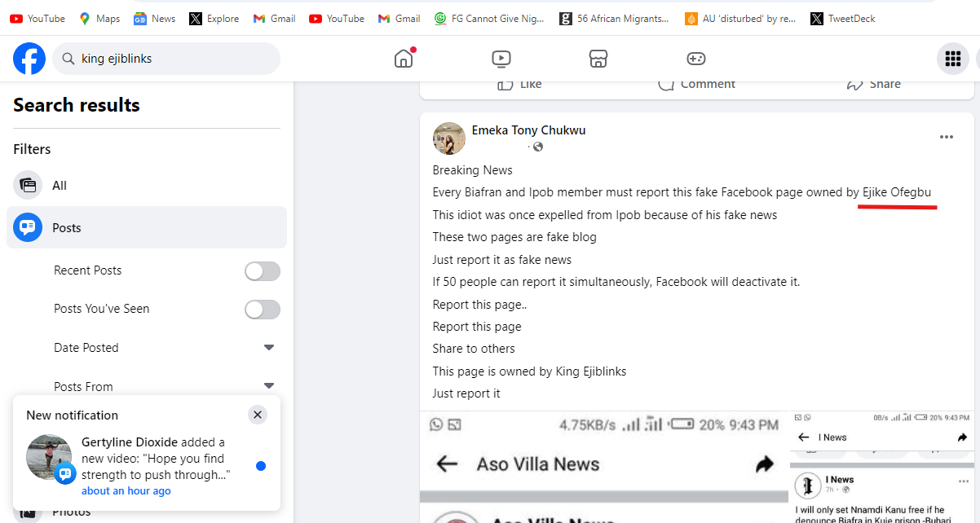The width and height of the screenshot is (980, 523).
Task: Open the 56 African Migrants bookmark
Action: [614, 18]
